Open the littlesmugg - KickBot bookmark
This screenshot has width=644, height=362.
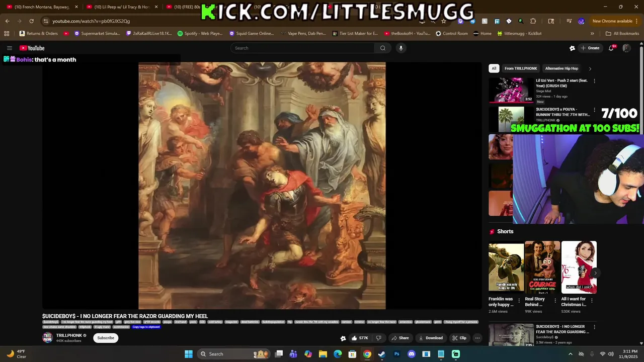tap(519, 34)
